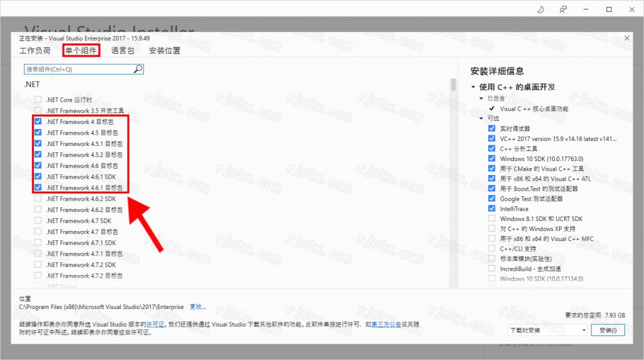The height and width of the screenshot is (360, 644).
Task: Collapse the 可选 optional components group
Action: click(482, 118)
